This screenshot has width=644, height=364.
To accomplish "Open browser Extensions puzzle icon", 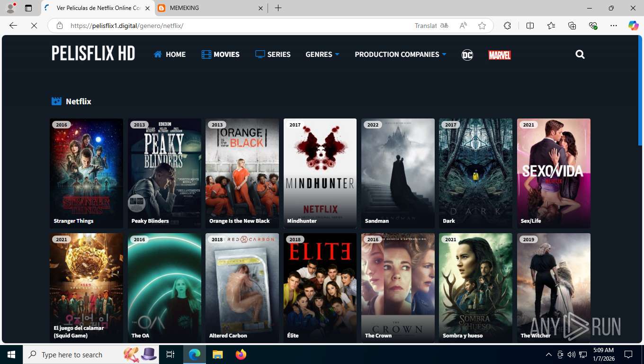I will tap(507, 26).
